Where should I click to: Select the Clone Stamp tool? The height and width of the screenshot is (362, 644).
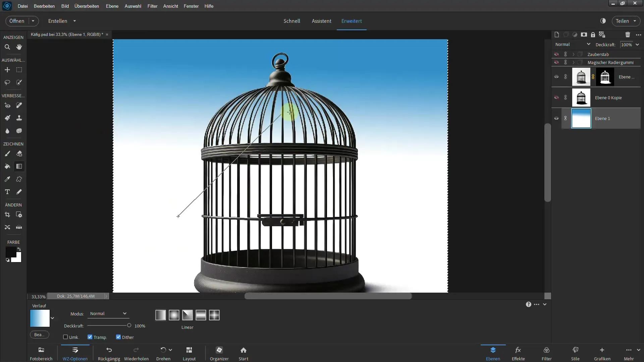[x=19, y=118]
